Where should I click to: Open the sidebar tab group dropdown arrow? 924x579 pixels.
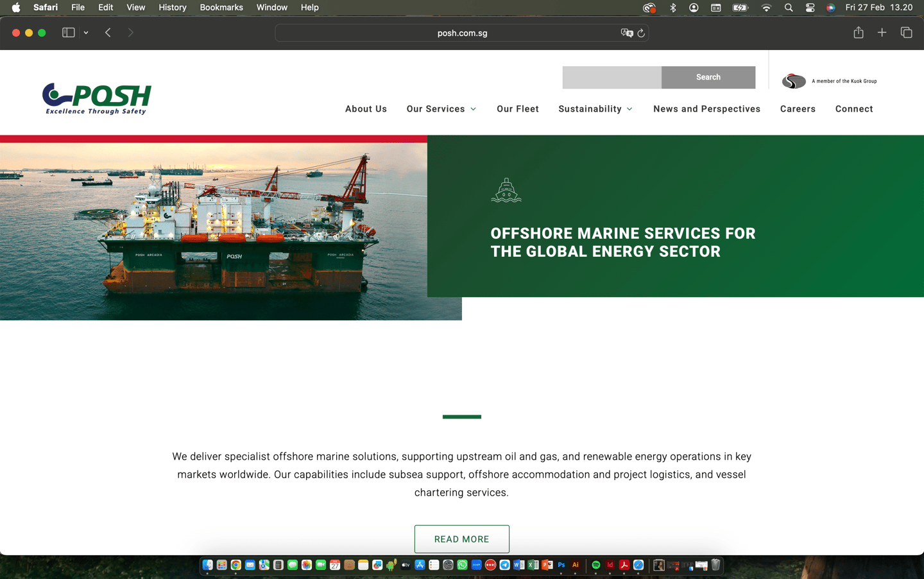tap(86, 33)
